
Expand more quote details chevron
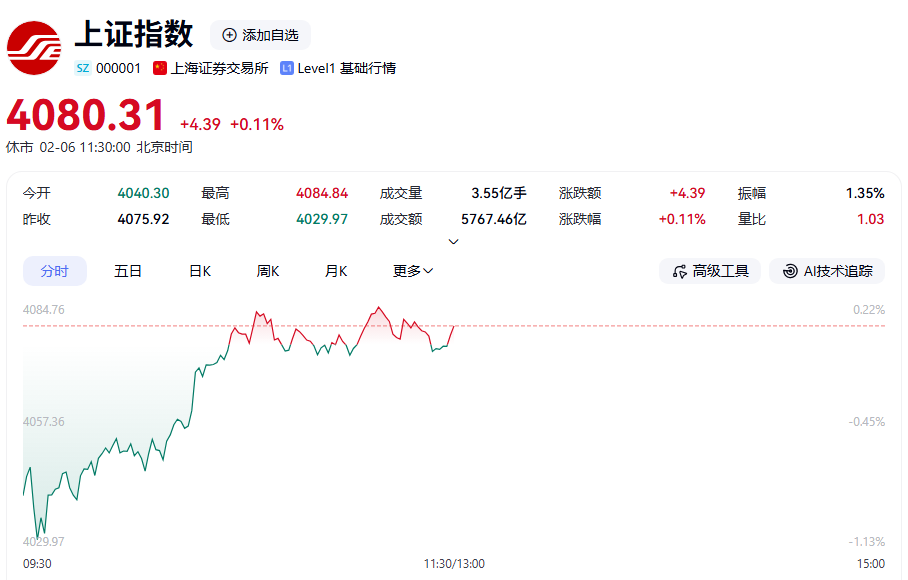pos(453,241)
